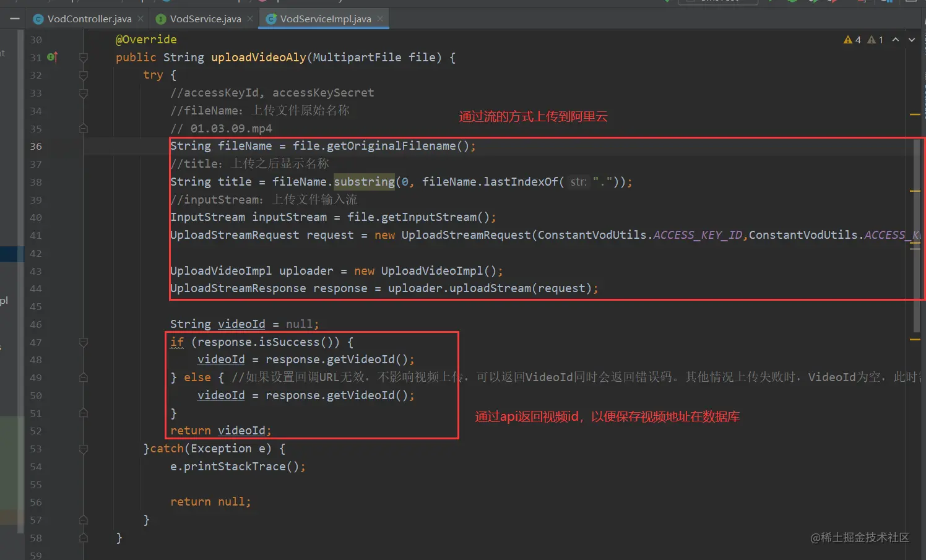Click return videoId statement on line 52
926x560 pixels.
pos(220,431)
